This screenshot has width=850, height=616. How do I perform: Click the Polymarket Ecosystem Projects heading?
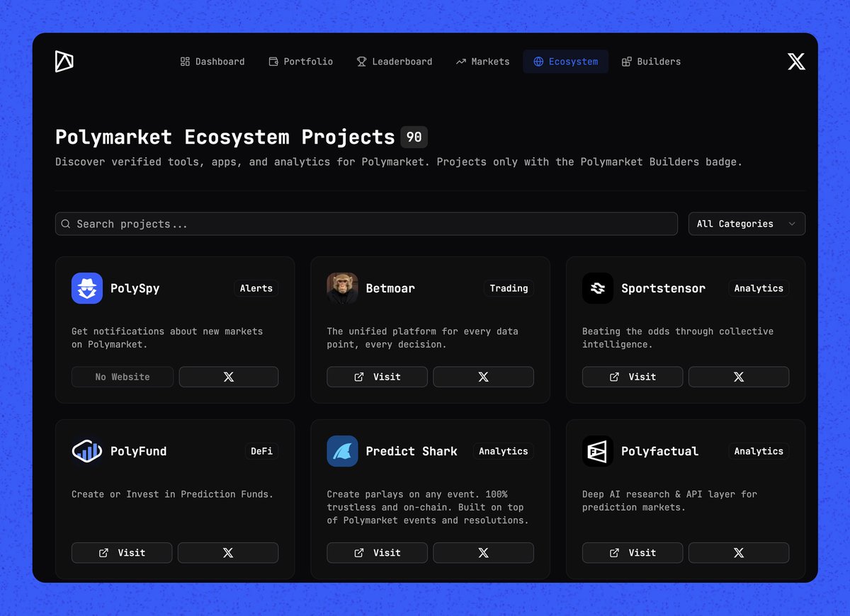[x=225, y=137]
